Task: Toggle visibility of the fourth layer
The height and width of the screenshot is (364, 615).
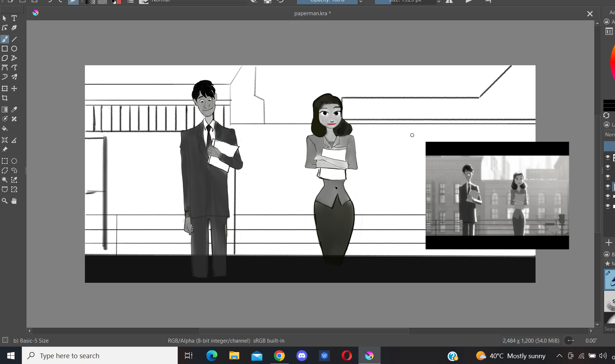Action: 608,187
